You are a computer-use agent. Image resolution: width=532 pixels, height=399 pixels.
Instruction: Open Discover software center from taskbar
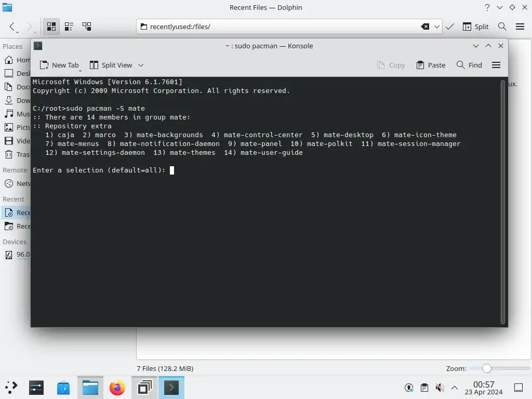[x=63, y=388]
